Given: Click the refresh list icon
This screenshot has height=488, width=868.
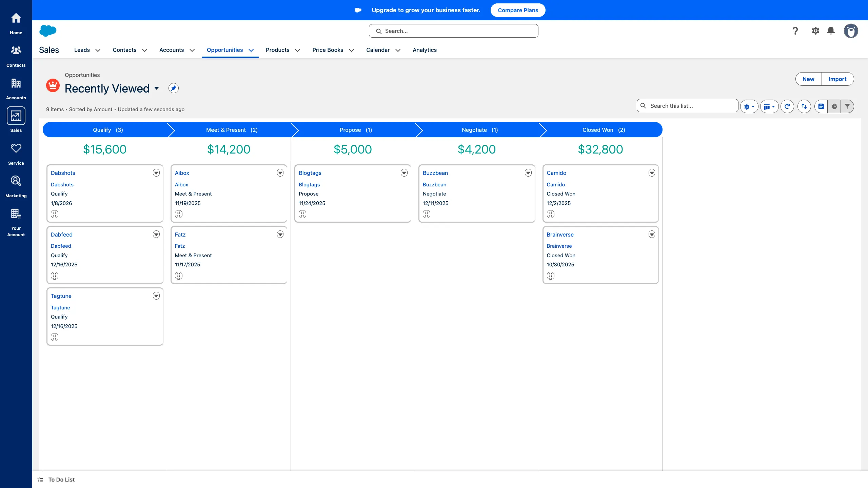Looking at the screenshot, I should pos(787,106).
